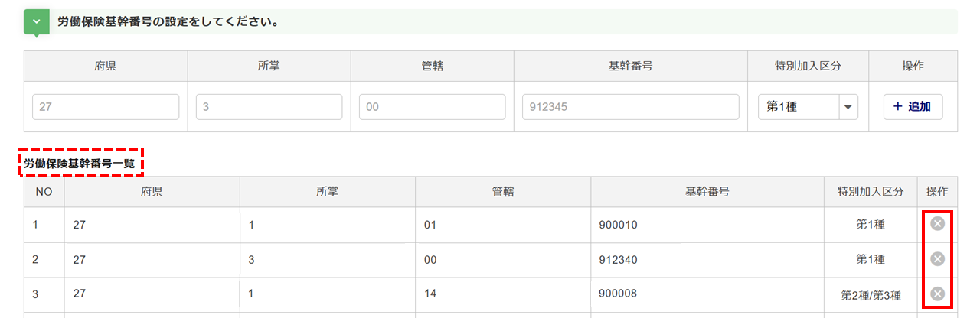Click the 労働保険基幹番号一覧 heading
This screenshot has height=318, width=980.
(82, 164)
